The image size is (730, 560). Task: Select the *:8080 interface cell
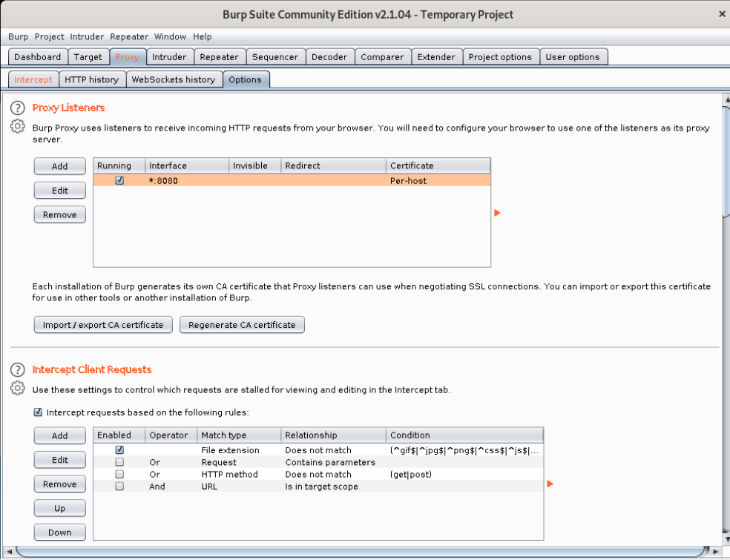pyautogui.click(x=187, y=181)
